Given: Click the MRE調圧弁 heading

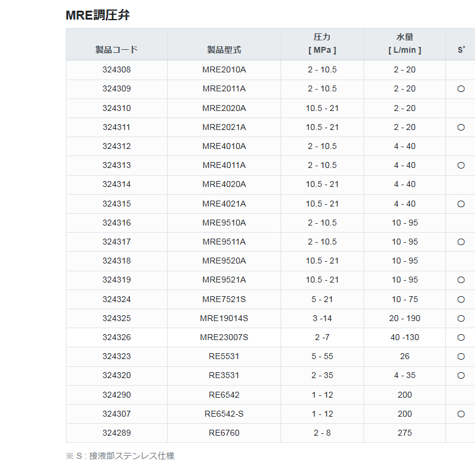Looking at the screenshot, I should tap(98, 15).
